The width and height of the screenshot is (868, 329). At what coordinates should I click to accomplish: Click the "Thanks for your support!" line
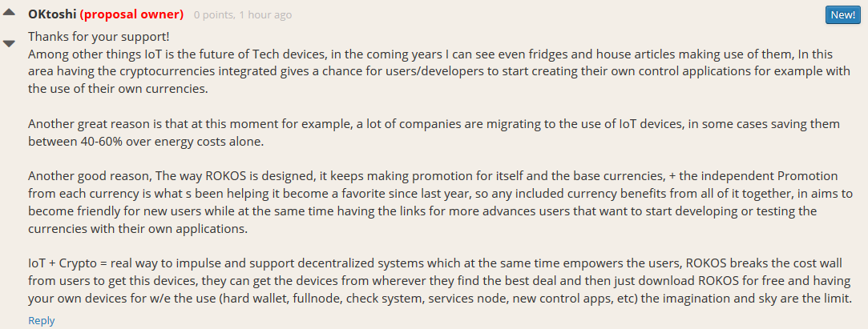tap(99, 37)
